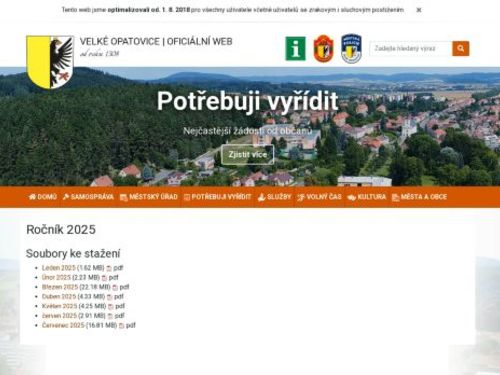Click the pdf icon beside Březen 2025

point(115,287)
